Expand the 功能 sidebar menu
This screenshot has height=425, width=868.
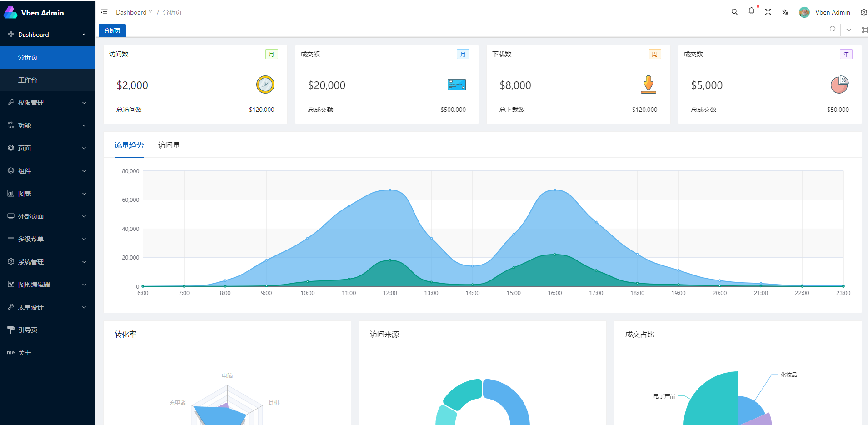[48, 125]
